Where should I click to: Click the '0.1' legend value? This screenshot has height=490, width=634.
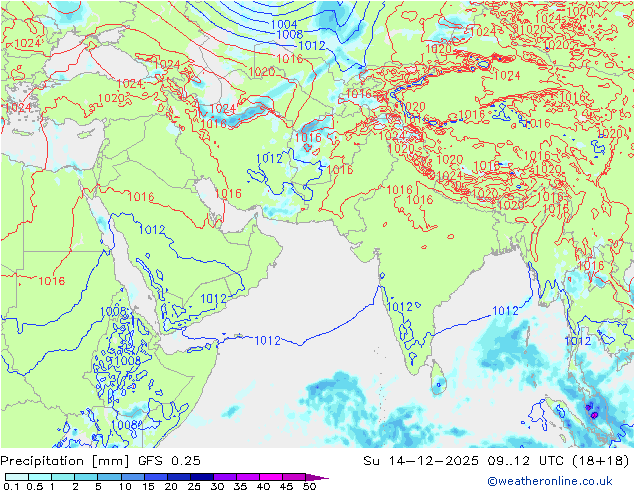click(11, 486)
